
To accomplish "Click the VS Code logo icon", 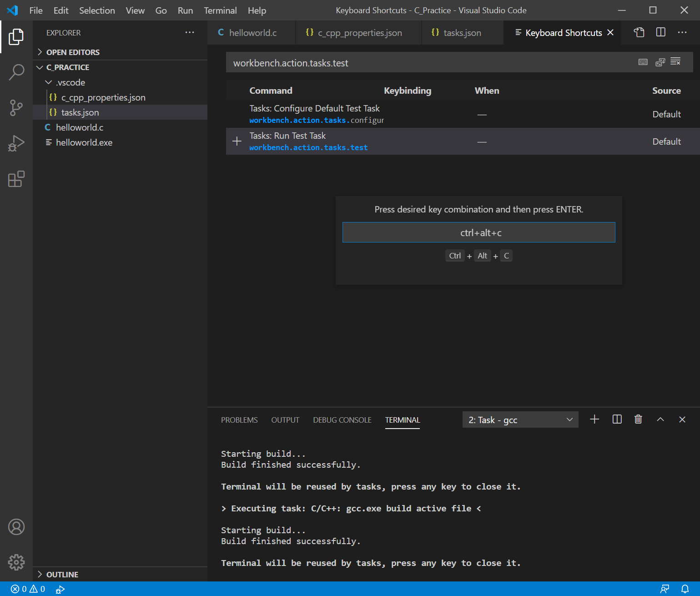I will coord(13,10).
